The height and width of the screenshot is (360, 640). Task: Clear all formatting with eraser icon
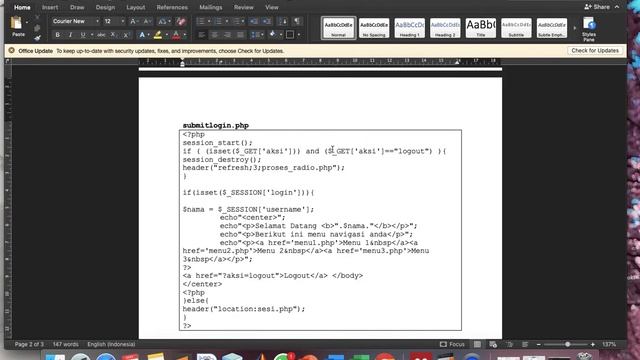click(x=181, y=21)
